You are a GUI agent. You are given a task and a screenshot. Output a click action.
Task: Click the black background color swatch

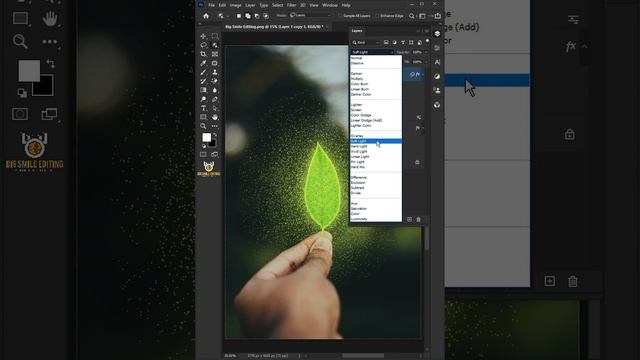pyautogui.click(x=213, y=144)
